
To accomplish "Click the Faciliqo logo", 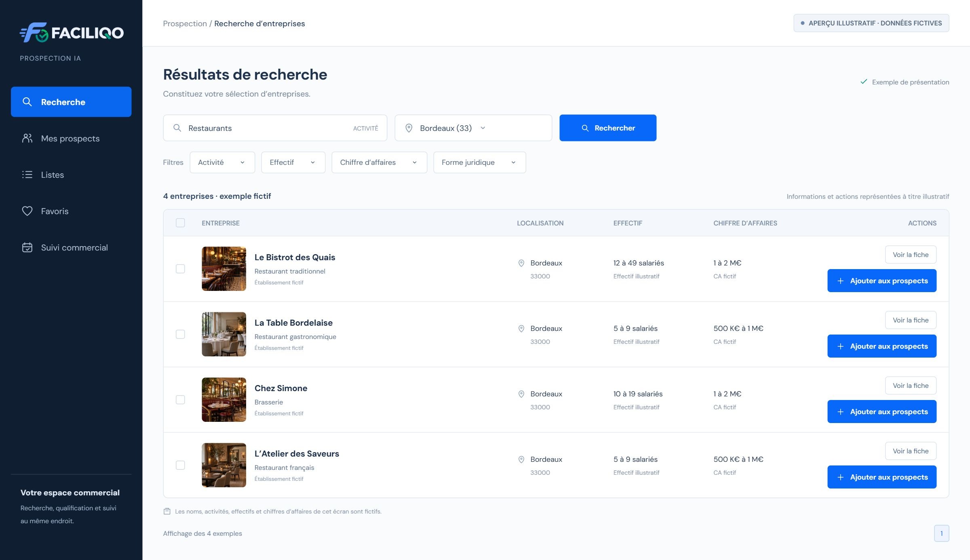I will tap(72, 32).
